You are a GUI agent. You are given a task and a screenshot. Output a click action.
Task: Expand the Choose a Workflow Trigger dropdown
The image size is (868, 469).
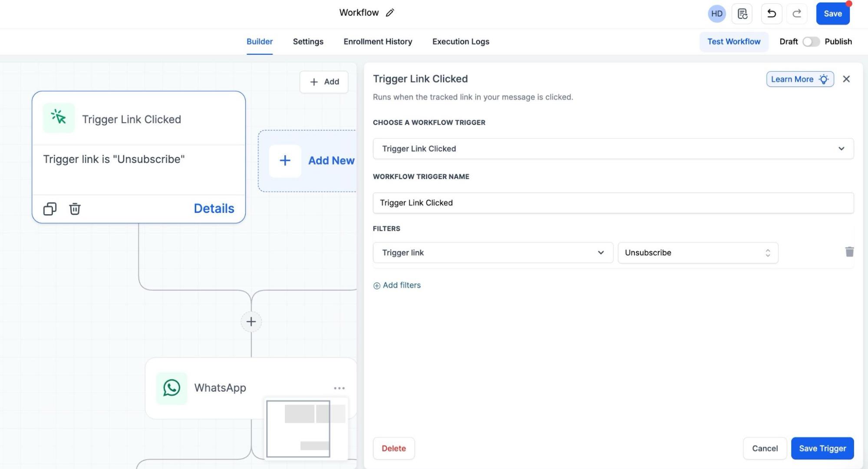click(x=613, y=149)
